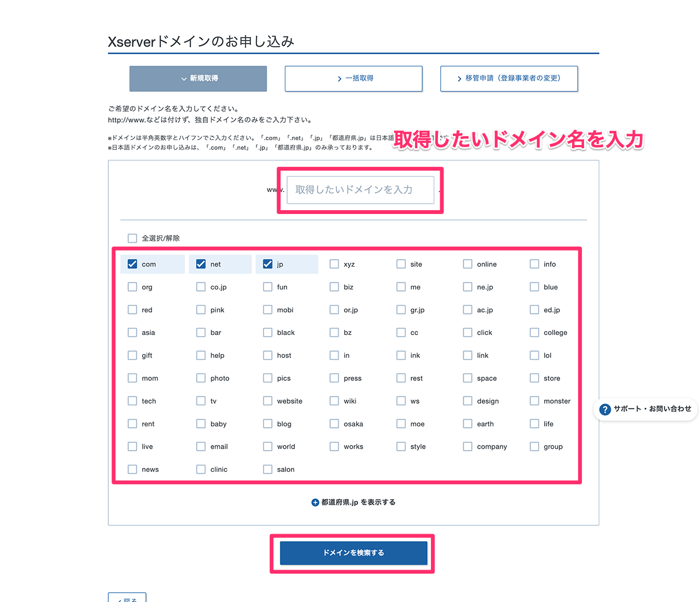Uncheck the com domain checkbox
This screenshot has height=602, width=700.
[x=132, y=264]
